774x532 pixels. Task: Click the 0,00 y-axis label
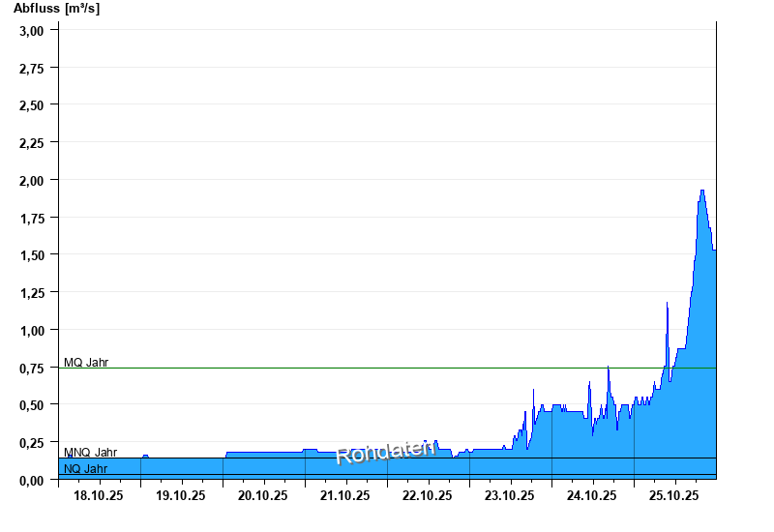(x=32, y=481)
